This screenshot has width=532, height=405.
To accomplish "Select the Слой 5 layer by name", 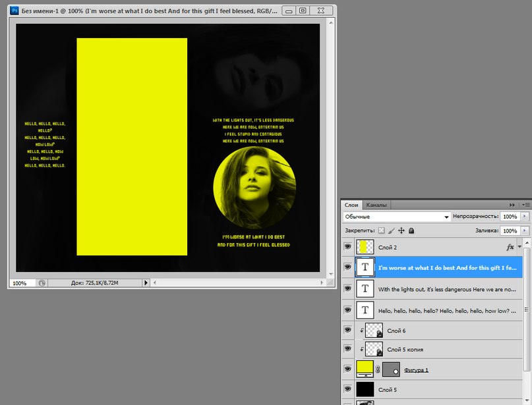I will click(388, 390).
